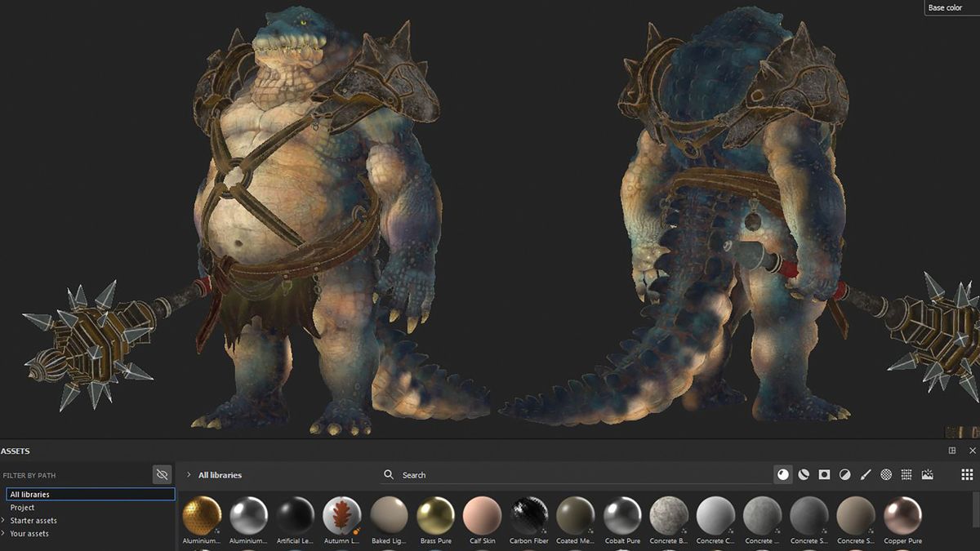Select the Carbon Fiber material

[x=529, y=520]
